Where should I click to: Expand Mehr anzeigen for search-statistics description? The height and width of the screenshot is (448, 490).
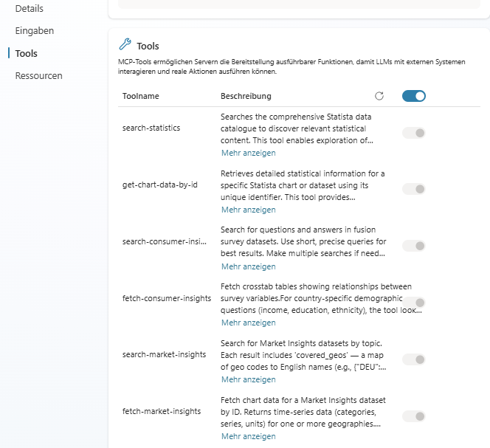click(249, 153)
